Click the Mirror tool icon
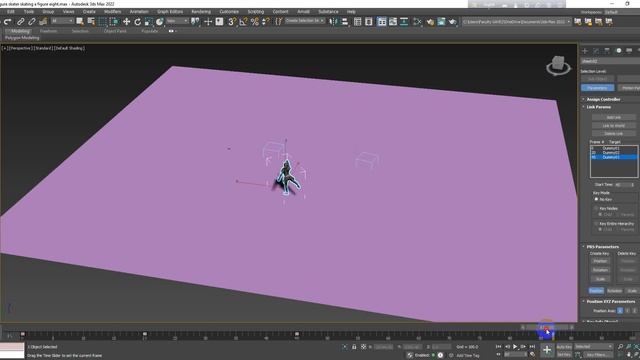This screenshot has width=640, height=360. coord(333,22)
